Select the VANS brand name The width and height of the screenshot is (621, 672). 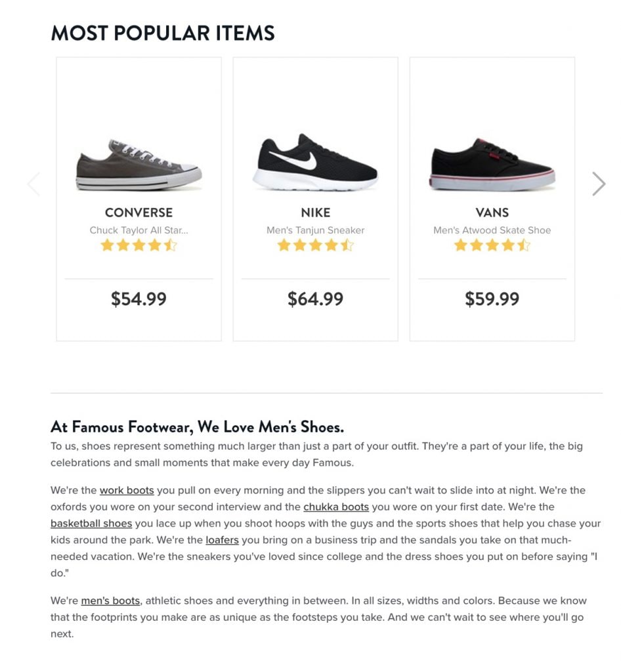pyautogui.click(x=492, y=213)
